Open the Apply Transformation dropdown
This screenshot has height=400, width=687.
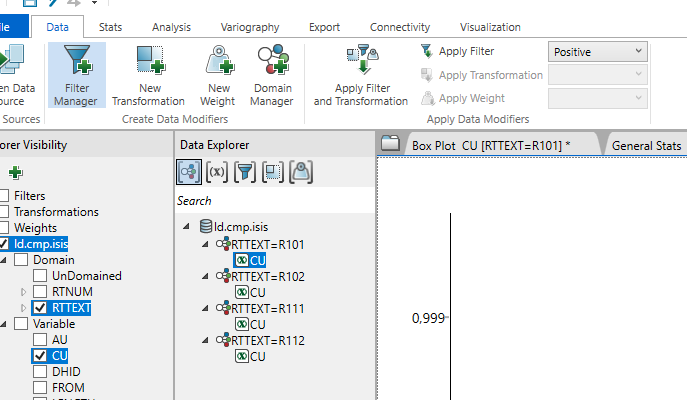pyautogui.click(x=598, y=75)
